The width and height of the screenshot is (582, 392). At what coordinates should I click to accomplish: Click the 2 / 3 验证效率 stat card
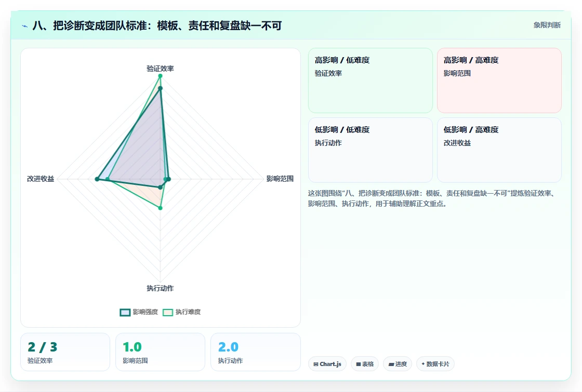(65, 352)
